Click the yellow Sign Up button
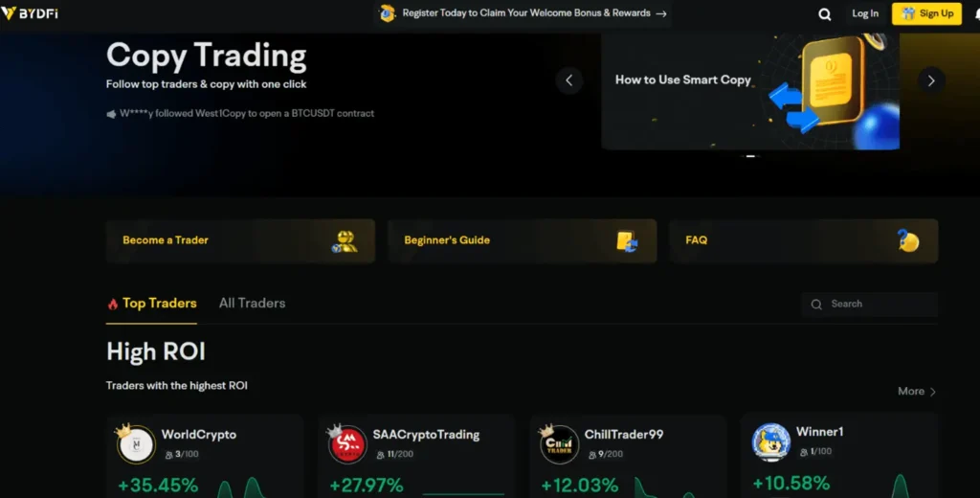This screenshot has height=498, width=980. tap(926, 13)
